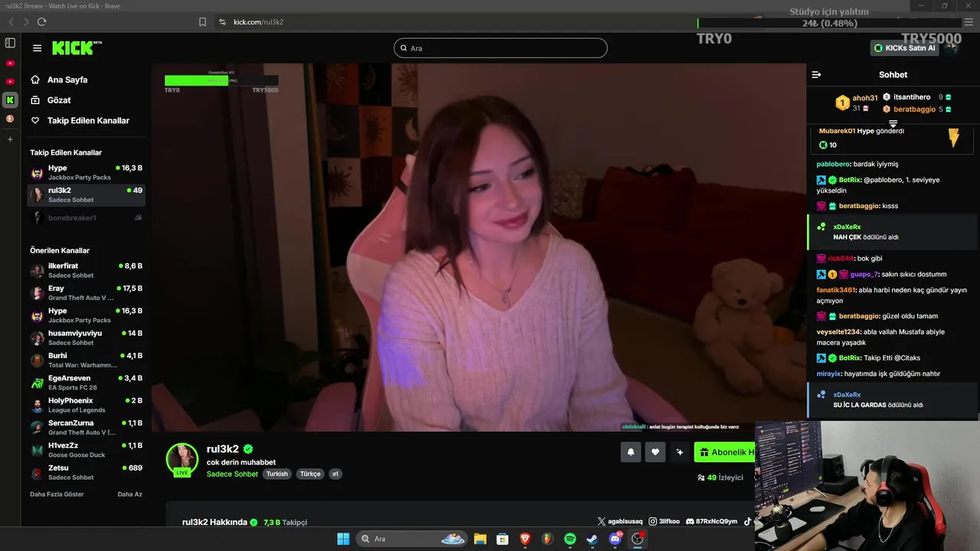Open the DuckDuckGo sidebar shortcut
This screenshot has height=551, width=980.
10,119
